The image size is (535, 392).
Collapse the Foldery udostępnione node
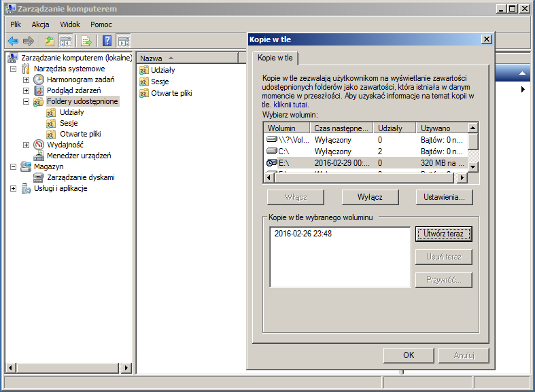point(27,102)
